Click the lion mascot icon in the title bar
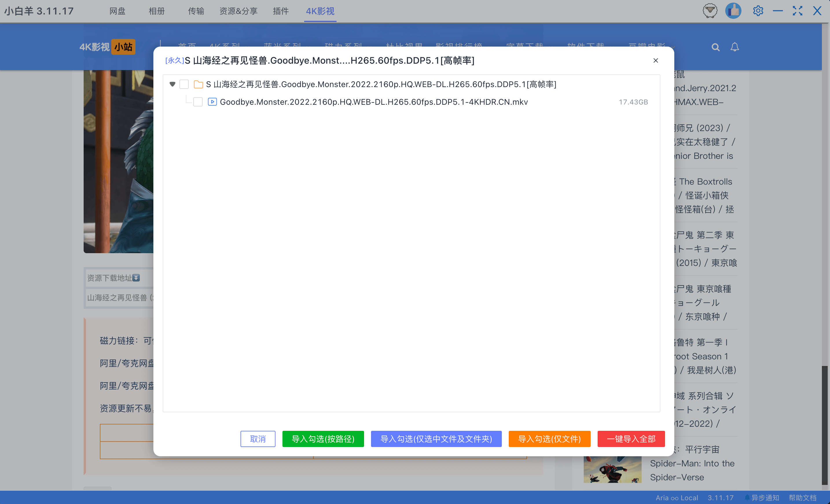830x504 pixels. click(710, 11)
